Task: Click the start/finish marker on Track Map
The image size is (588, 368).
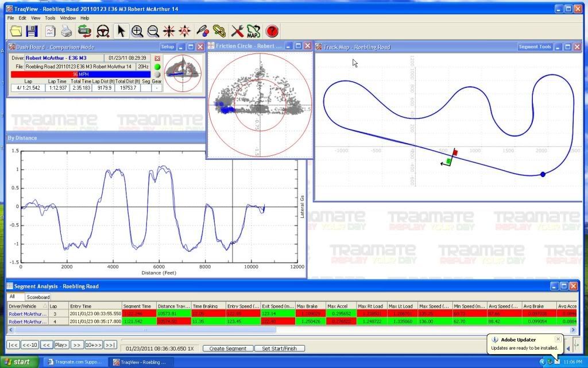Action: pyautogui.click(x=450, y=157)
